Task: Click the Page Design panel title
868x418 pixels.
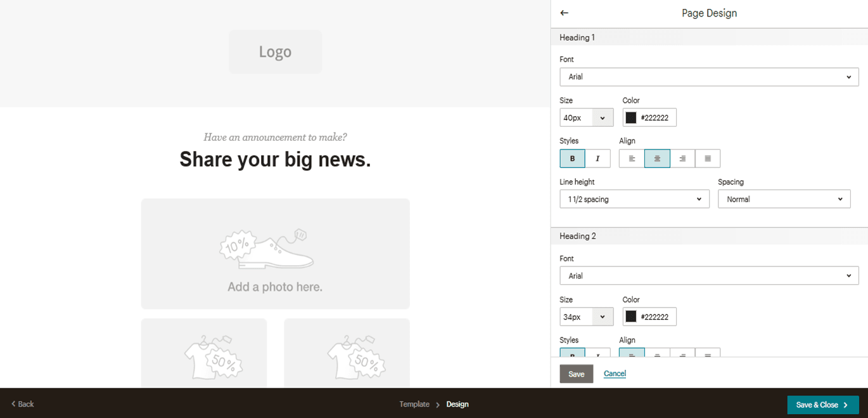Action: (x=709, y=13)
